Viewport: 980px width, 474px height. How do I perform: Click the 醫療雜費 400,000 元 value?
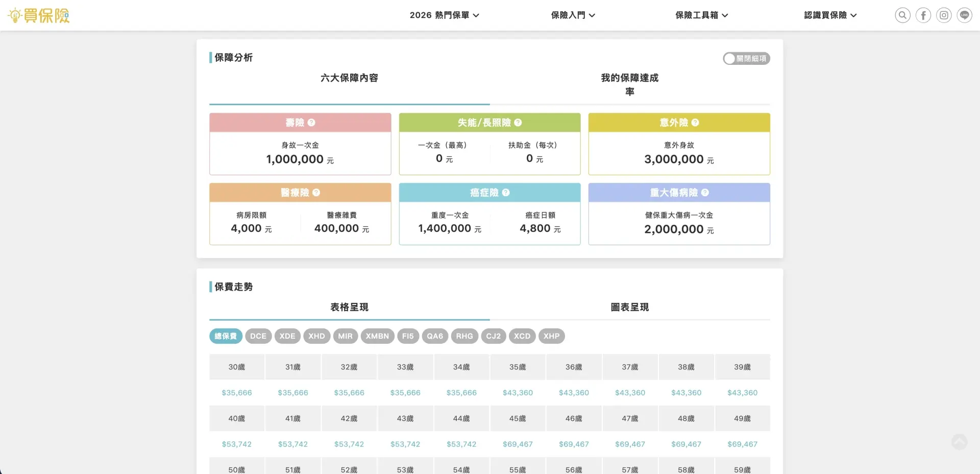click(x=342, y=229)
